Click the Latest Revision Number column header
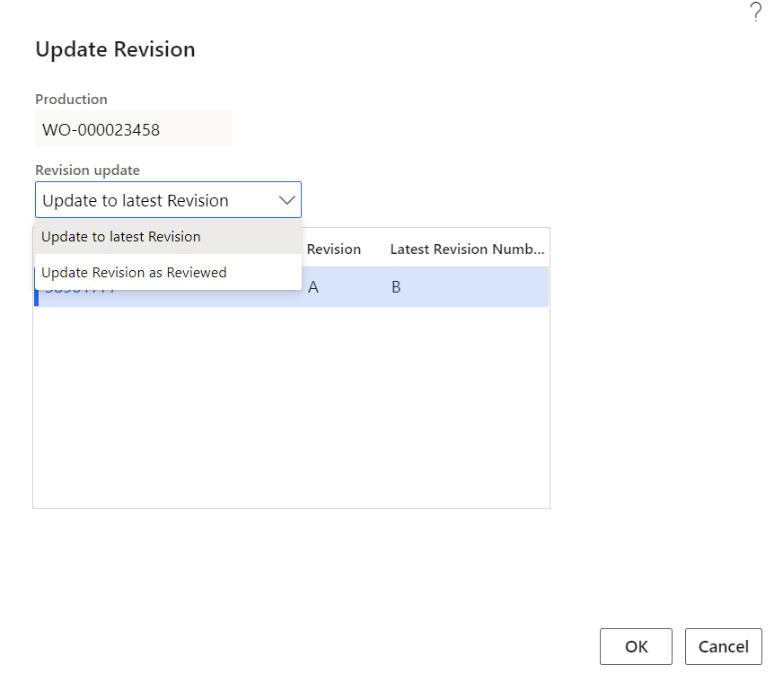Image resolution: width=774 pixels, height=700 pixels. pos(467,249)
